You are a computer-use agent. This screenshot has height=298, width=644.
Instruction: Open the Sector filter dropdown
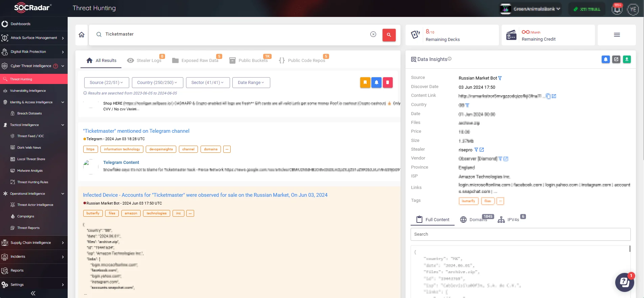pyautogui.click(x=208, y=83)
